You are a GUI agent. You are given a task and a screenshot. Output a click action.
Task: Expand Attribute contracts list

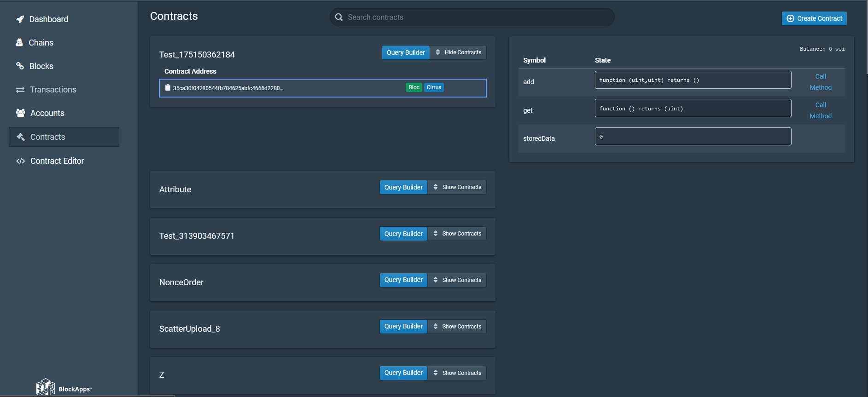pos(457,187)
